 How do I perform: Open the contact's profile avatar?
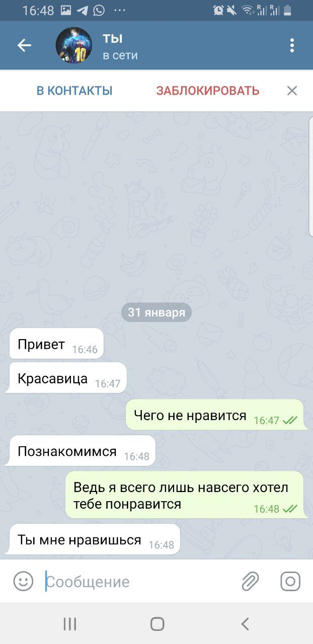coord(73,45)
